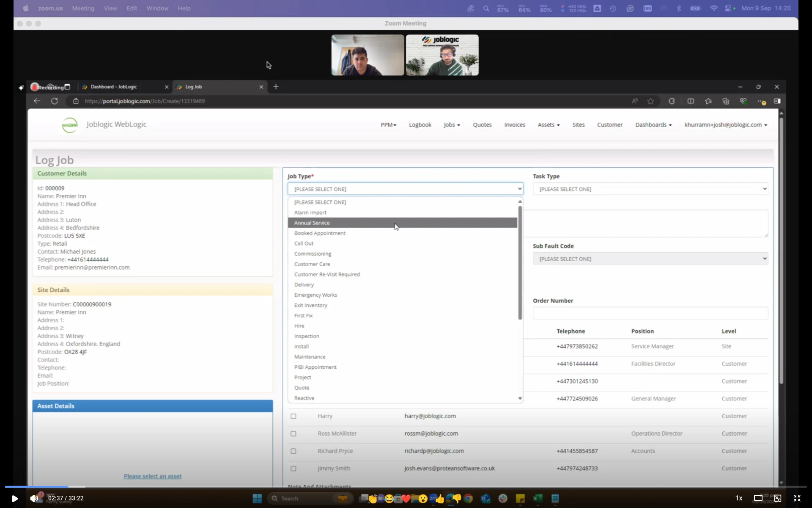Screen dimensions: 812x508
Task: Tick the checkbox for Ross McAllister
Action: tap(294, 433)
